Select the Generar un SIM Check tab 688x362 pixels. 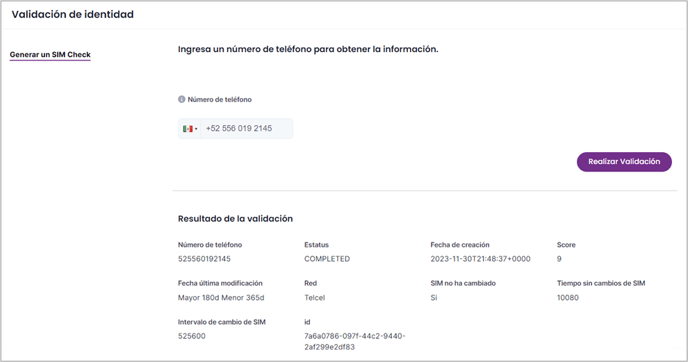50,55
